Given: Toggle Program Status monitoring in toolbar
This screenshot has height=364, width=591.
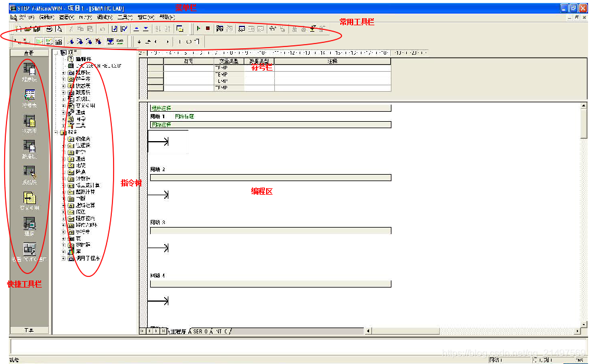Looking at the screenshot, I should [x=220, y=29].
